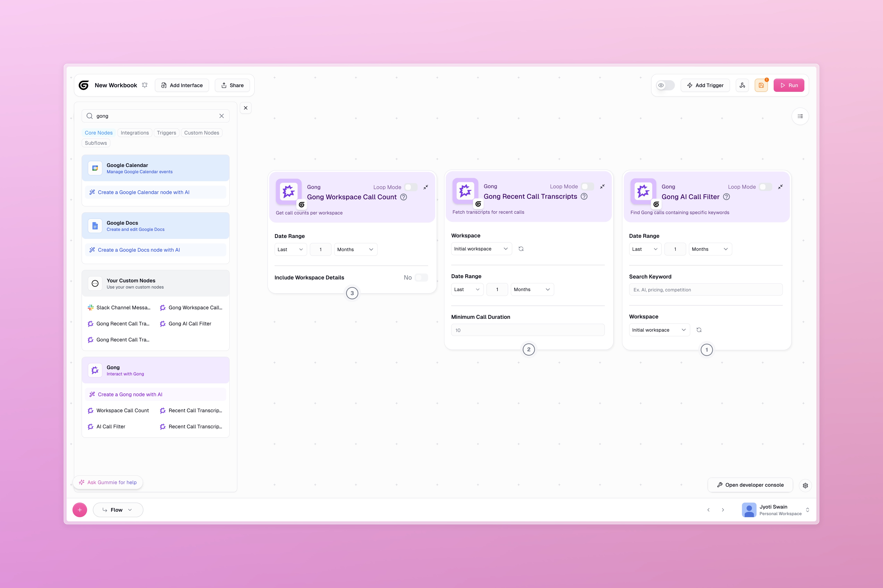Screen dimensions: 883x588
Task: Refresh workspaces in Gong Recent Call Transcripts
Action: click(521, 249)
